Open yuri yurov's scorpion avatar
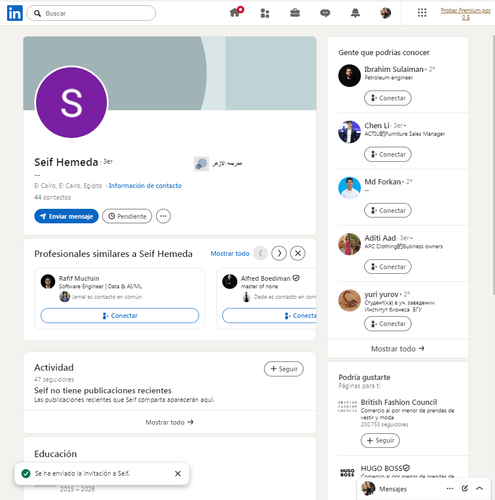The height and width of the screenshot is (500, 495). point(349,300)
